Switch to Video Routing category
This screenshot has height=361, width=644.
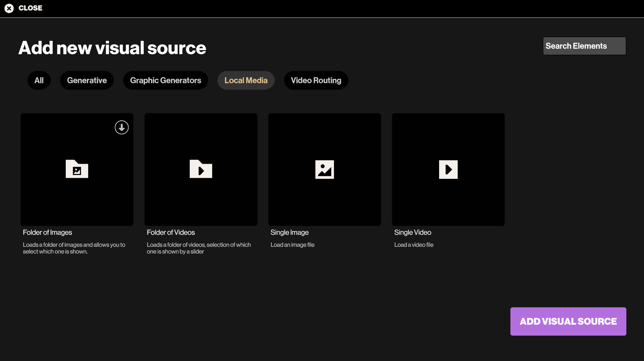click(316, 80)
